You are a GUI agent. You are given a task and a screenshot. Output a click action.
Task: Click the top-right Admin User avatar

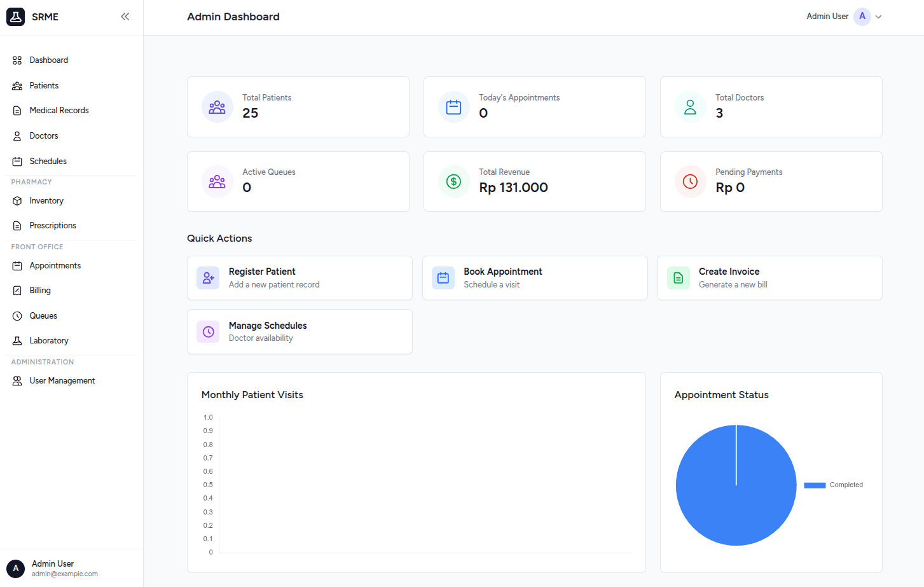(862, 17)
